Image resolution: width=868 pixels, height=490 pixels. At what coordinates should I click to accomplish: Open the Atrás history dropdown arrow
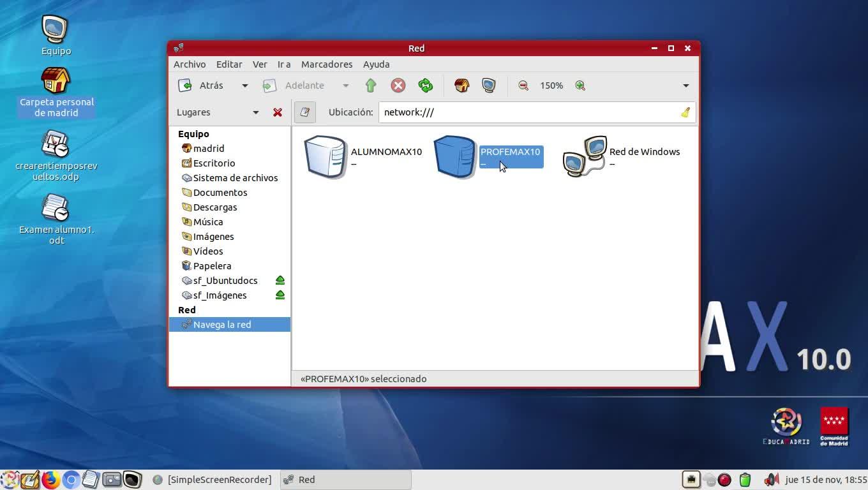click(244, 85)
